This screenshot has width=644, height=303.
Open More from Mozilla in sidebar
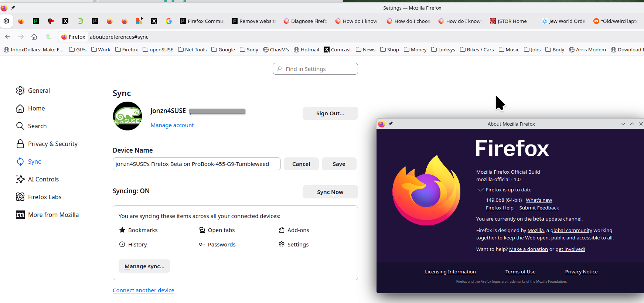[47, 215]
